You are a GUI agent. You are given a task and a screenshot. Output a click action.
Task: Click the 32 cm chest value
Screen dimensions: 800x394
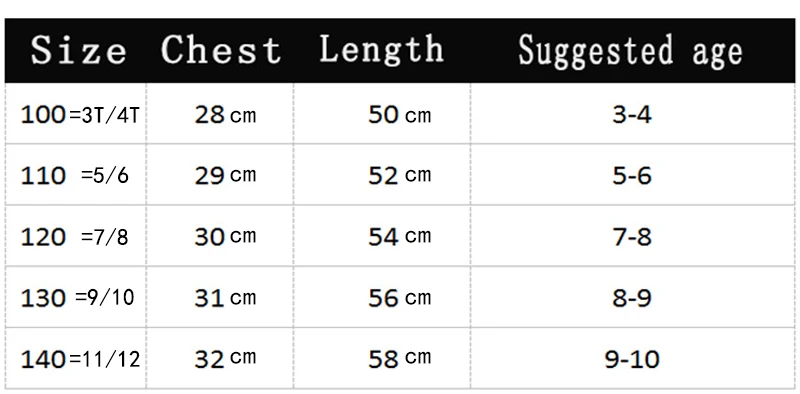point(225,359)
